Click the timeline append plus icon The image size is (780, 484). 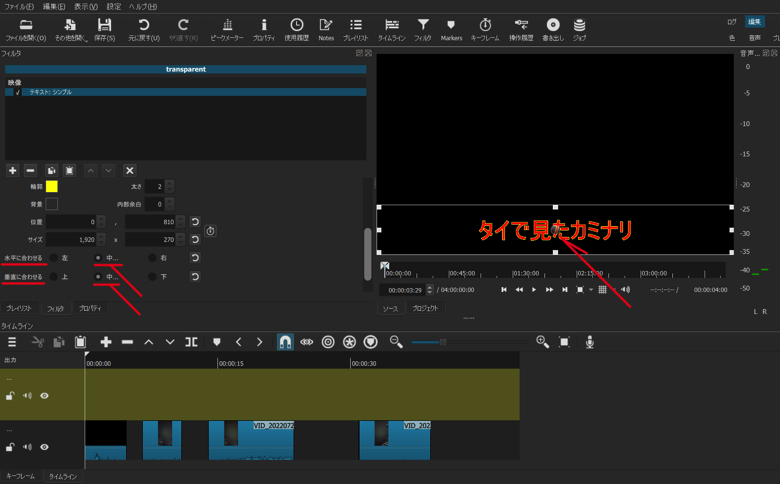point(105,342)
